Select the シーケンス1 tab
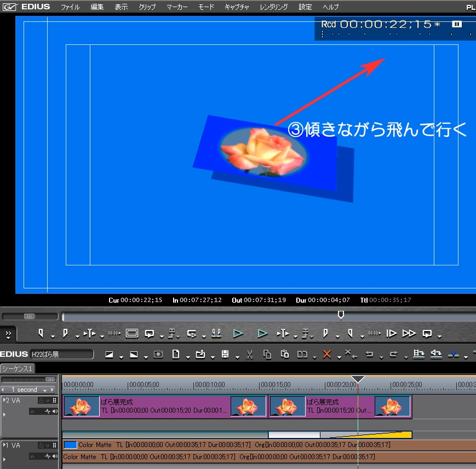This screenshot has width=476, height=469. coord(18,368)
